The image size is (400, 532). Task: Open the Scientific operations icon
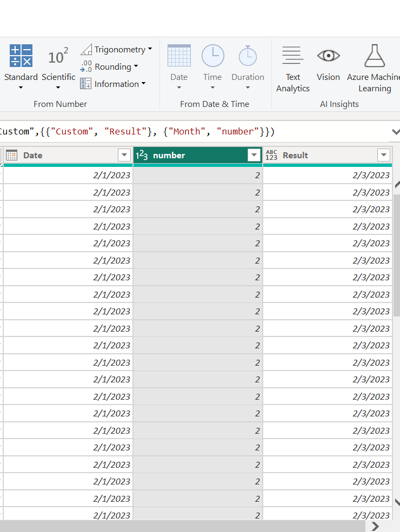click(58, 56)
